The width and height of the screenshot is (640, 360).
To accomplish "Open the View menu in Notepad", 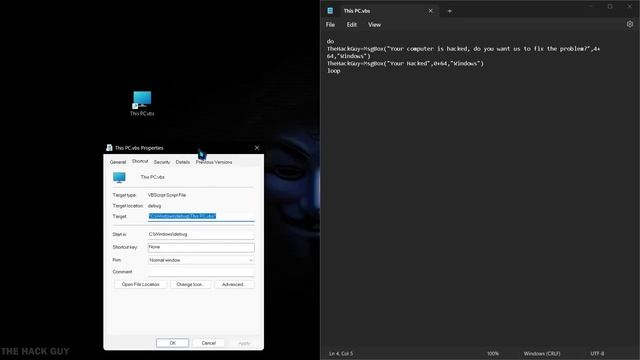I will point(374,24).
